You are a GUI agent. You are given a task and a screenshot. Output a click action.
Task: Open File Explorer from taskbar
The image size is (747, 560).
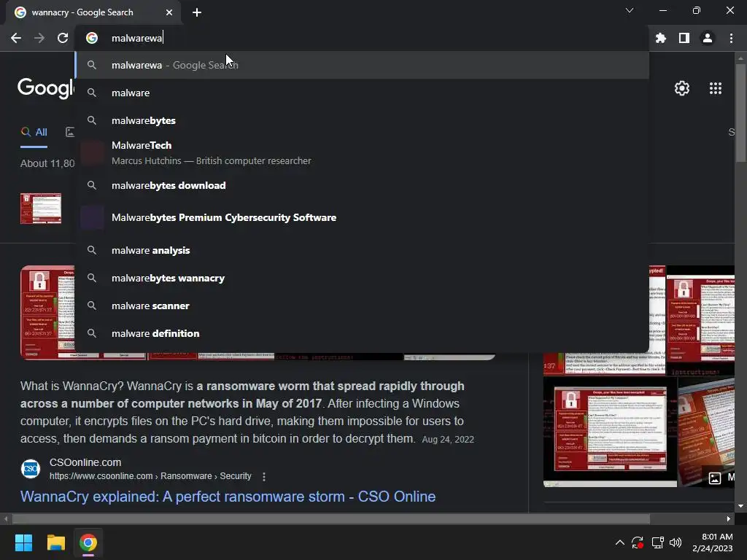coord(55,542)
